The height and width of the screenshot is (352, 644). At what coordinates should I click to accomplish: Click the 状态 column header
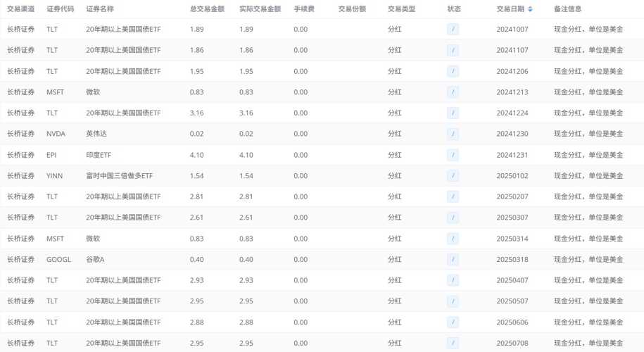point(454,9)
